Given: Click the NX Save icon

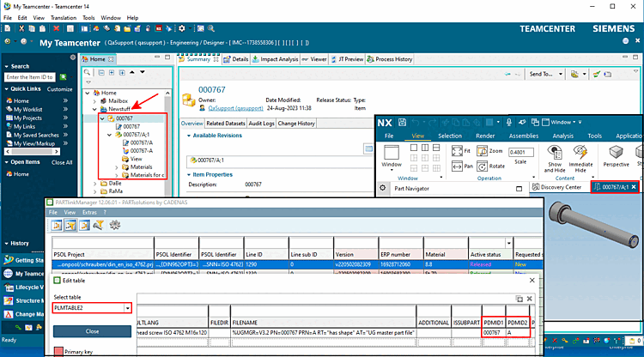Looking at the screenshot, I should point(402,122).
